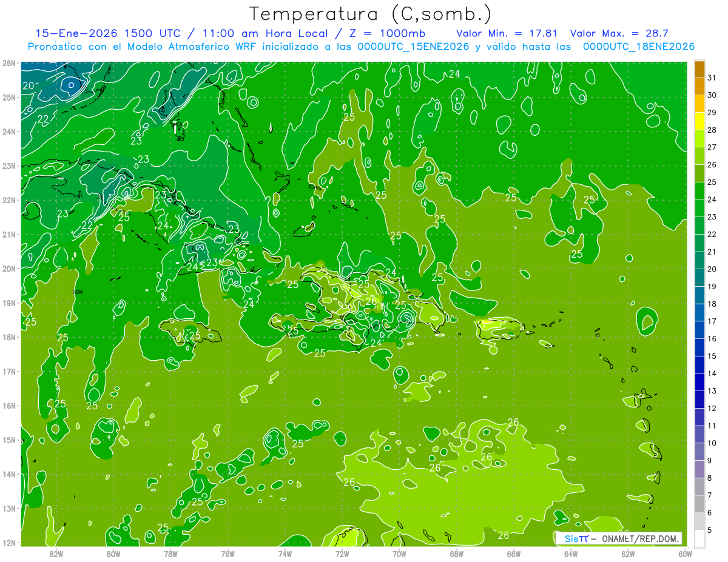Click the number "14" on the color scale
Screen dimensions: 728x562
tap(712, 373)
